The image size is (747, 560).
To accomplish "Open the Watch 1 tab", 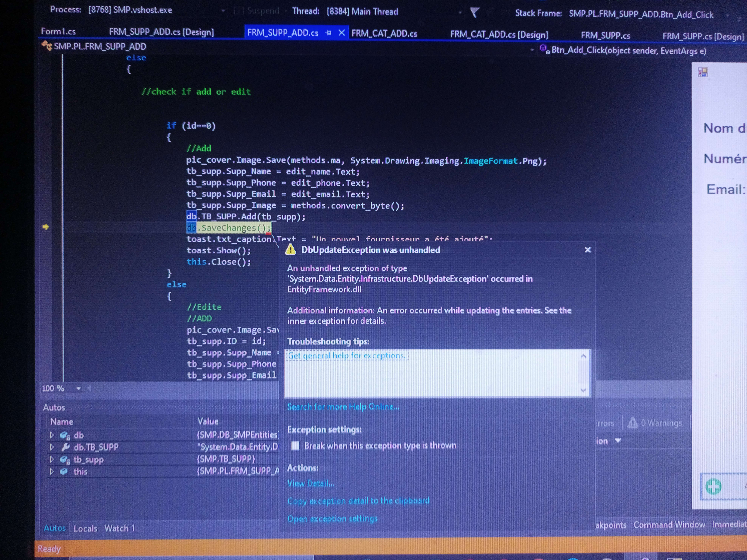I will (119, 528).
